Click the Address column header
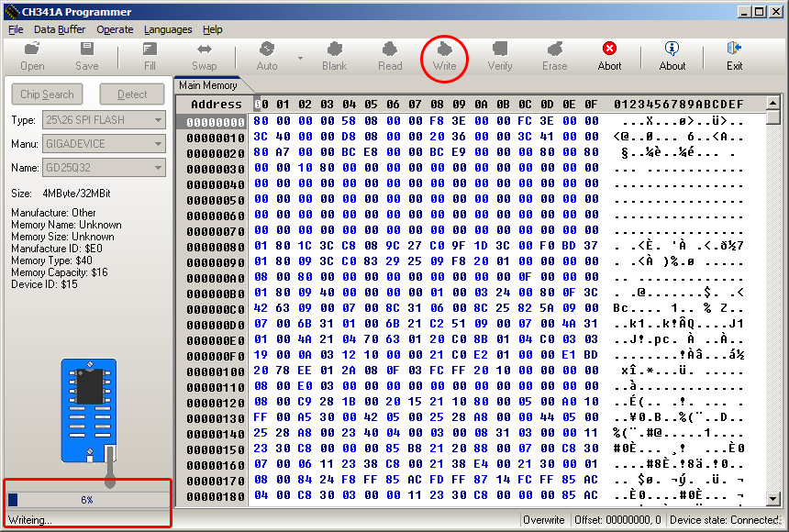Screen dimensions: 789x532 pyautogui.click(x=217, y=105)
